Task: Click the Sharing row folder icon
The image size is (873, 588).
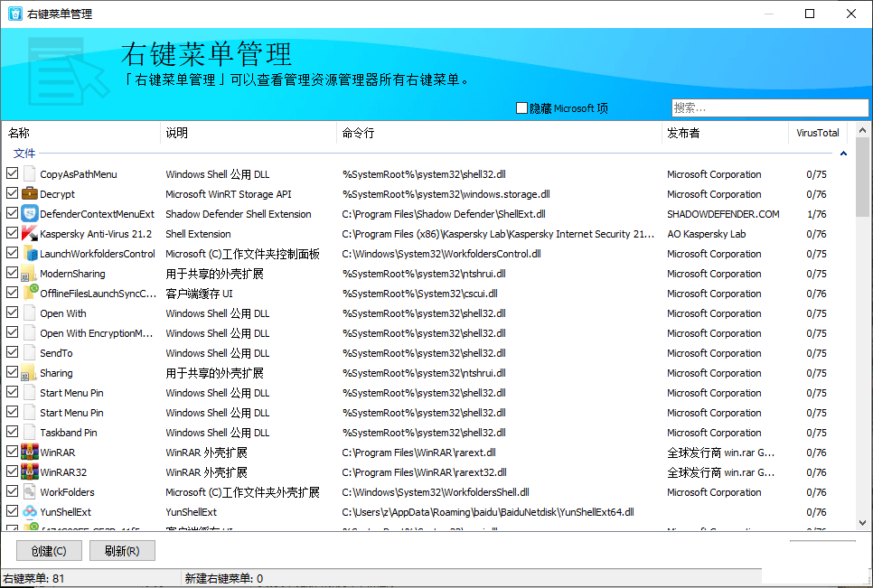Action: (x=30, y=373)
